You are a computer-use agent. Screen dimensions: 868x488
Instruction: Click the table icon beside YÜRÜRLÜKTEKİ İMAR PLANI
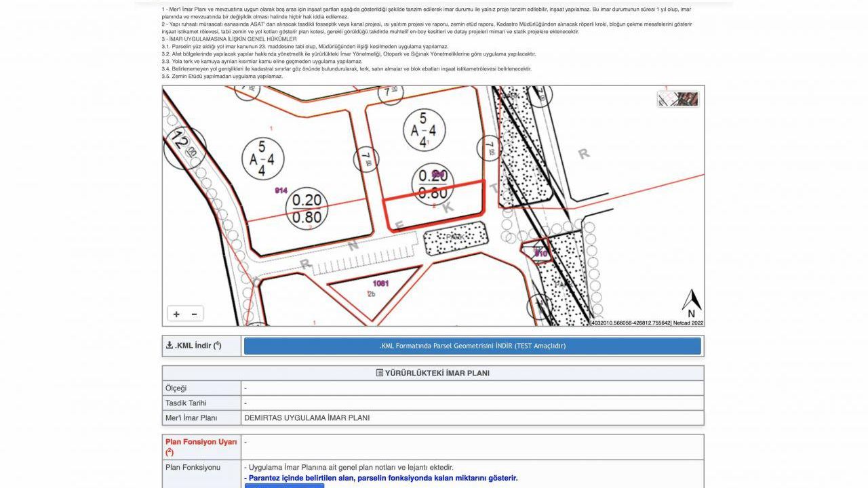(x=380, y=373)
